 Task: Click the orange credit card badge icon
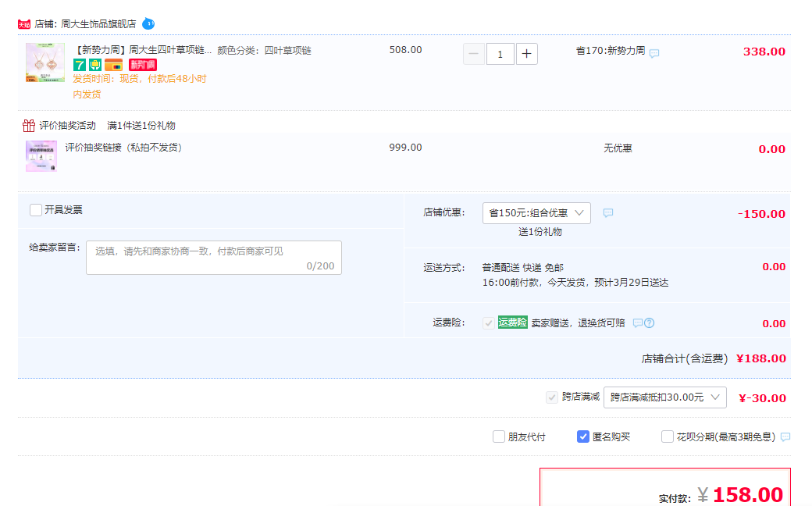[x=113, y=65]
